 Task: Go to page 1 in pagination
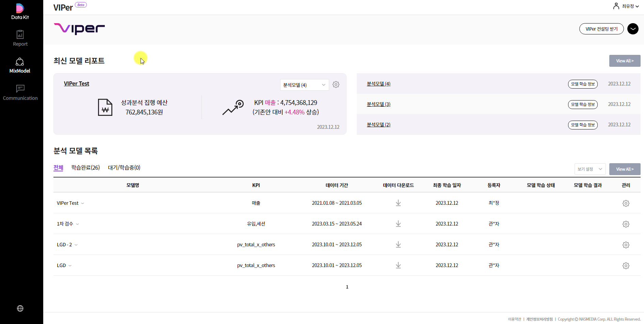pos(347,287)
